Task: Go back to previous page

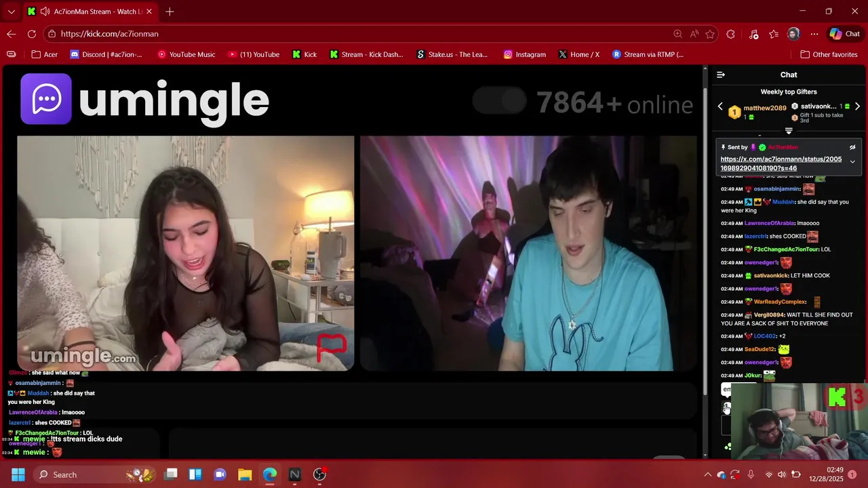Action: click(x=12, y=34)
